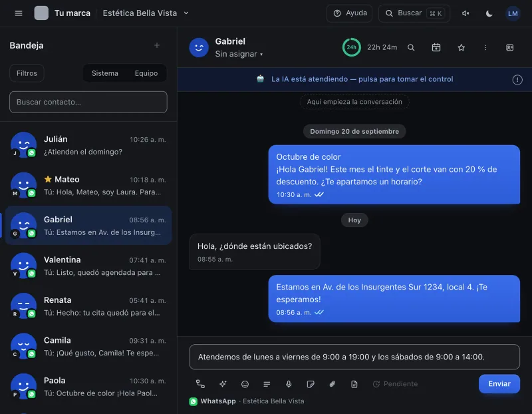
Task: Show the contact details panel icon
Action: coord(509,47)
